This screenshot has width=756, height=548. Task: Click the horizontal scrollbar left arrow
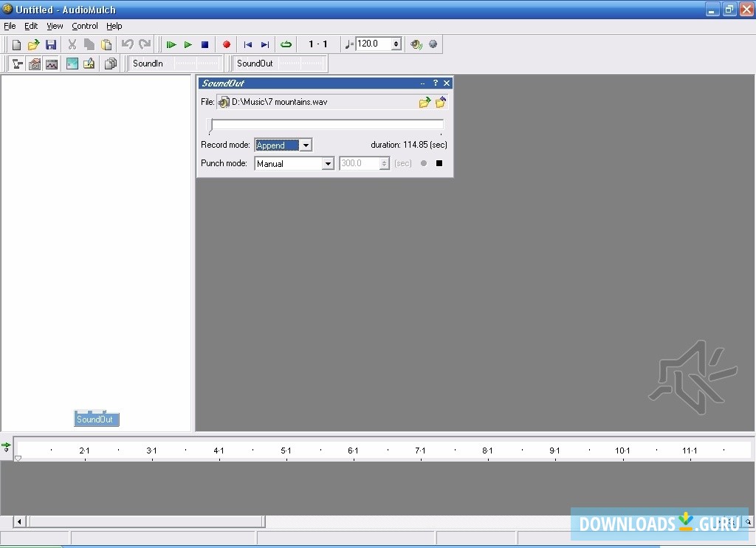(19, 521)
